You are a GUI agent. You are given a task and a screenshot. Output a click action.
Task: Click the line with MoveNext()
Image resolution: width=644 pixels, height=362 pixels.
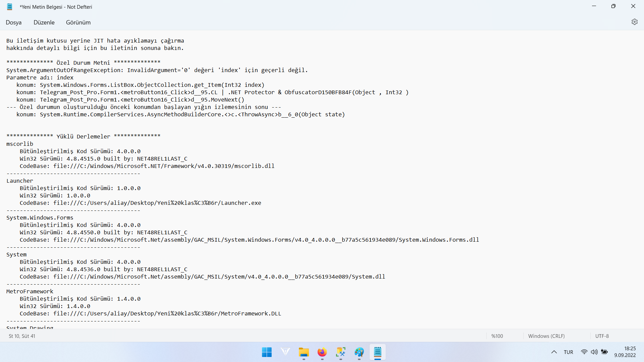(130, 100)
